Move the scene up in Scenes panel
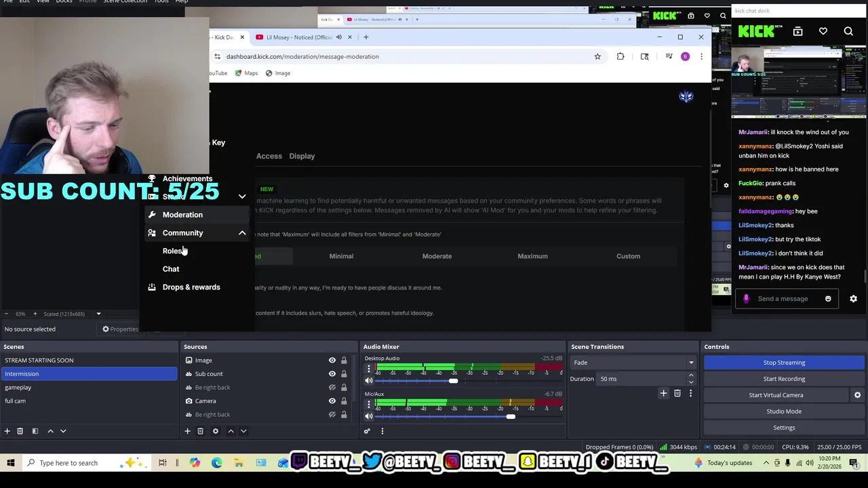Viewport: 868px width, 488px height. [x=50, y=431]
